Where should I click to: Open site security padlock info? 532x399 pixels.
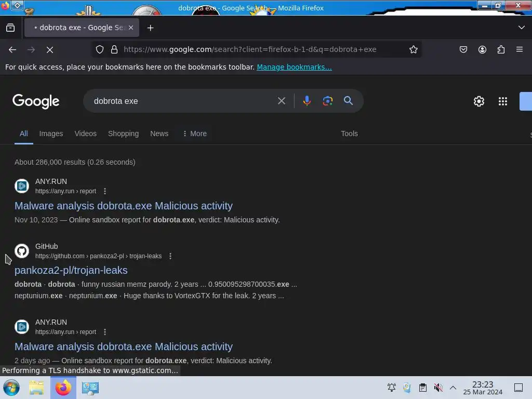(x=114, y=49)
